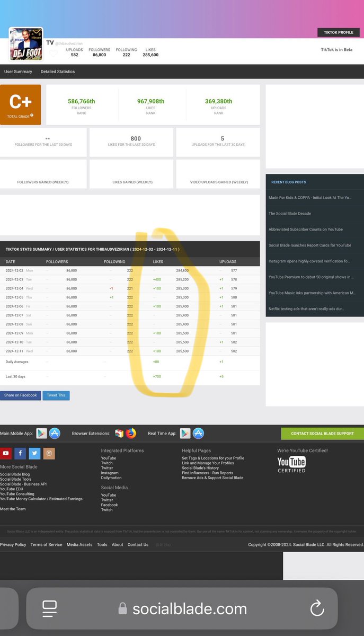This screenshot has width=364, height=636.
Task: Click CONTACT SOCIAL BLADE SUPPORT button
Action: (322, 434)
